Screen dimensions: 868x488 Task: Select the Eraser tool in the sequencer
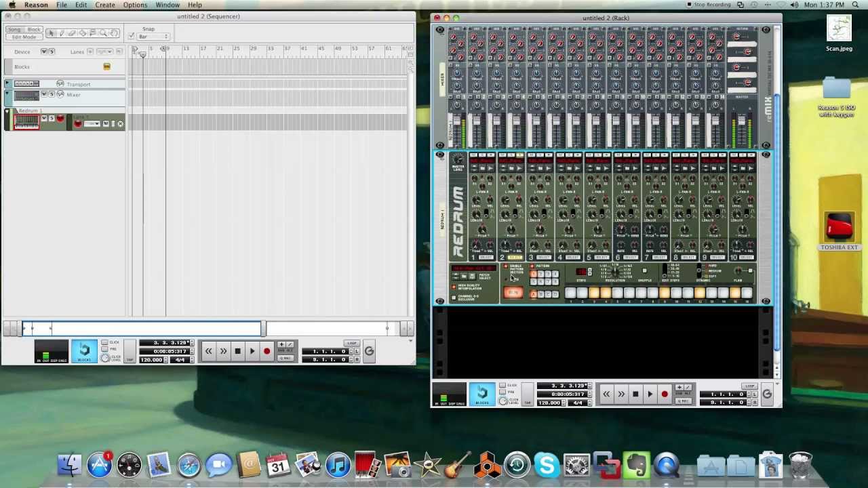(72, 33)
